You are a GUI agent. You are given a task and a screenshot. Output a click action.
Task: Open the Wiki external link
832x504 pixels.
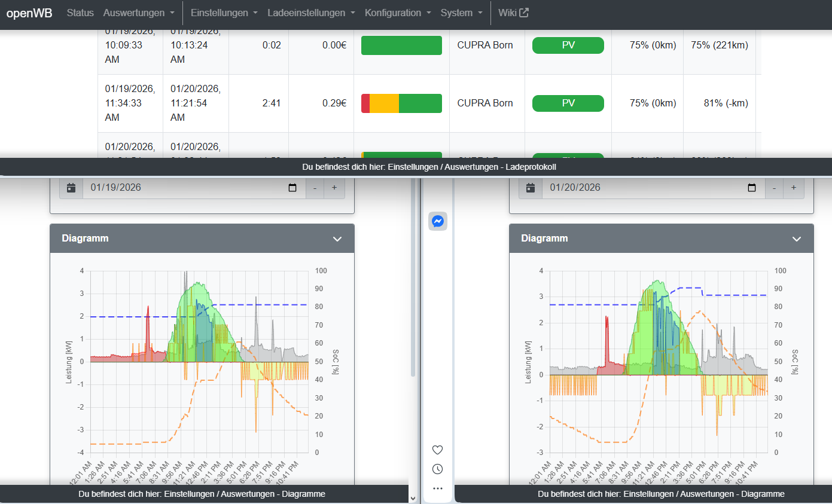[x=513, y=13]
